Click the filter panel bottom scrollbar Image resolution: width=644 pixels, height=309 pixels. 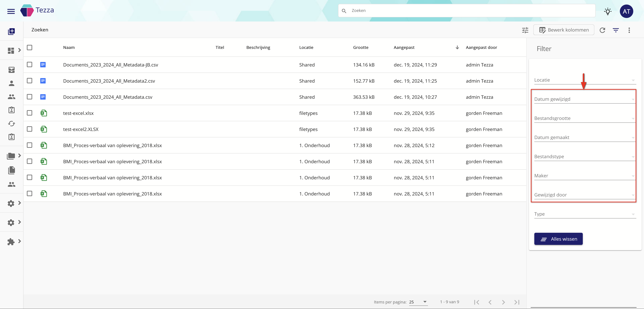pyautogui.click(x=583, y=307)
